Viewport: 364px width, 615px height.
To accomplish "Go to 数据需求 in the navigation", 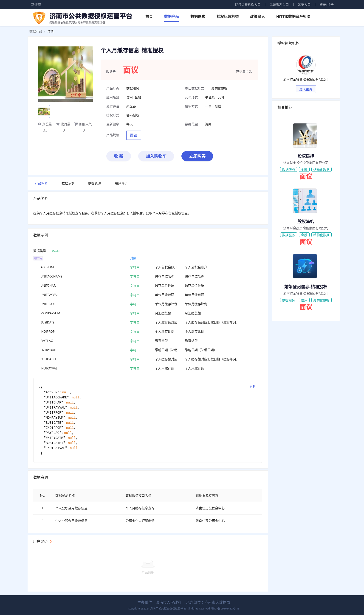I will click(198, 17).
